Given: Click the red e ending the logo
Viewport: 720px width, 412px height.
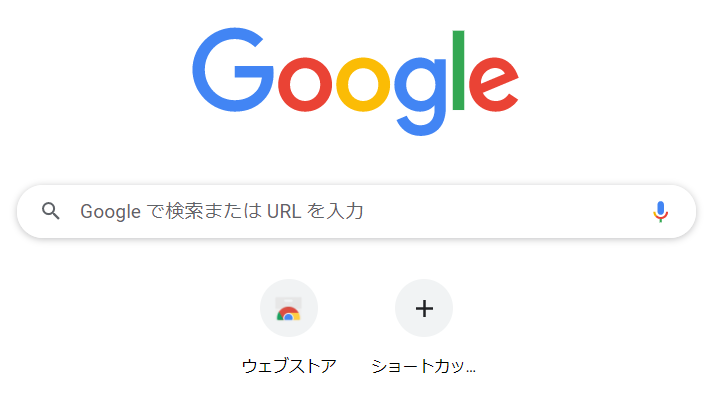Looking at the screenshot, I should point(494,85).
